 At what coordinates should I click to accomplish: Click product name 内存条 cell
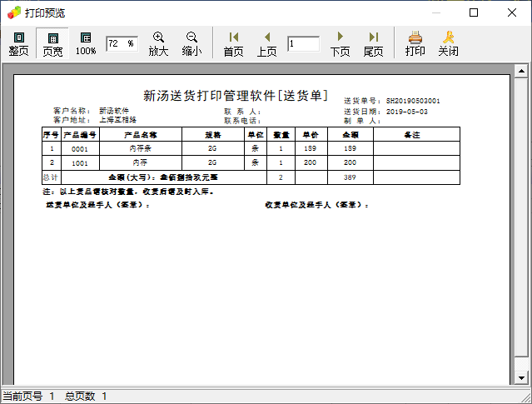tap(141, 148)
